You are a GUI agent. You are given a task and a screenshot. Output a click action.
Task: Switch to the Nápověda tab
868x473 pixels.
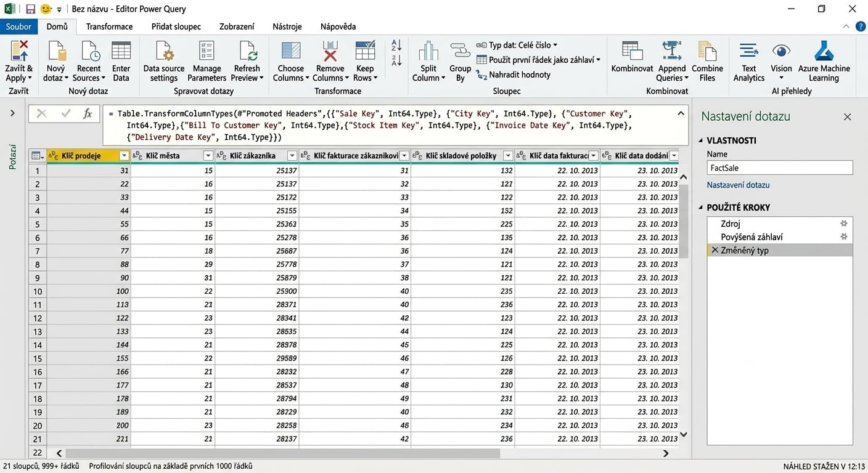point(338,26)
